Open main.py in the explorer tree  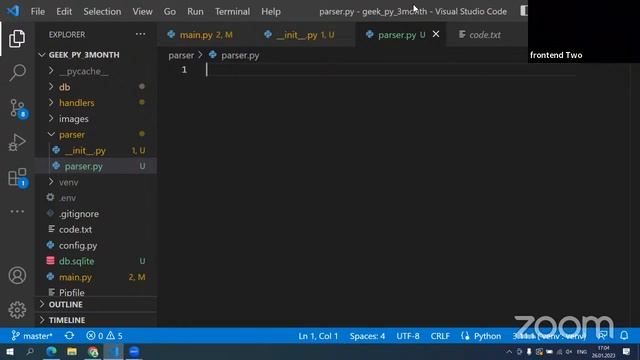click(75, 277)
